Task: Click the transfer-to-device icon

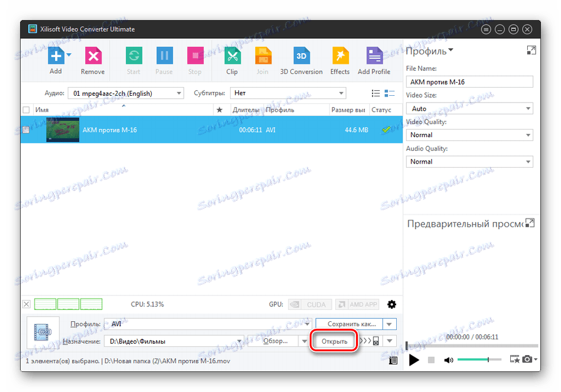Action: (369, 341)
